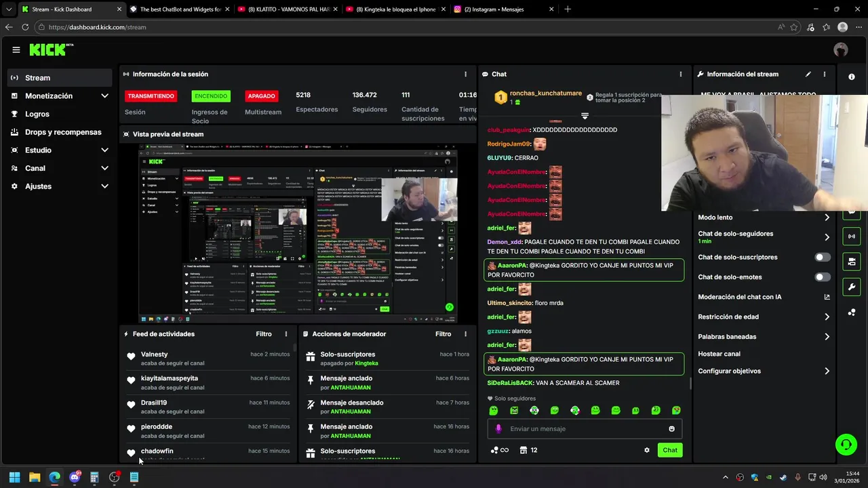Open moderator actions options menu
The height and width of the screenshot is (488, 868).
(465, 334)
